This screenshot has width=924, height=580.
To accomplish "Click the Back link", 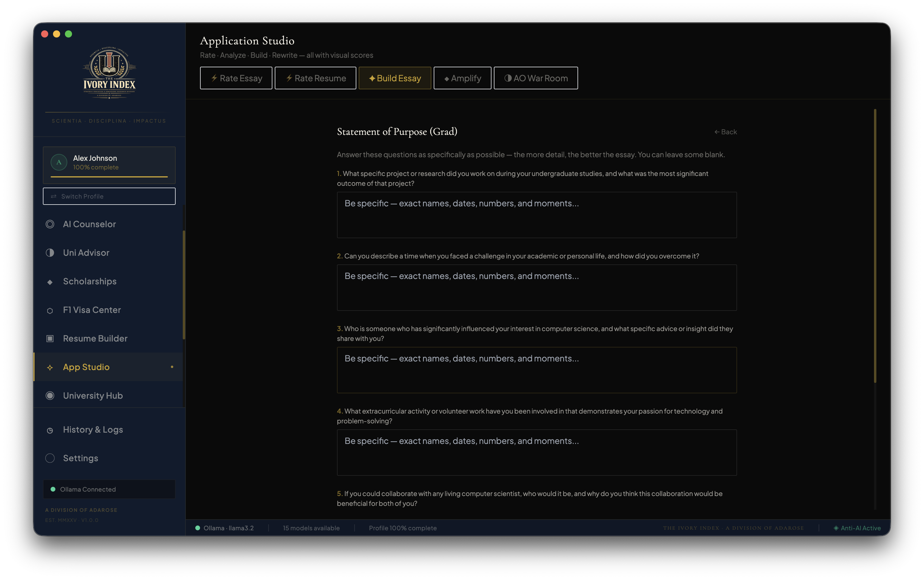I will point(725,132).
